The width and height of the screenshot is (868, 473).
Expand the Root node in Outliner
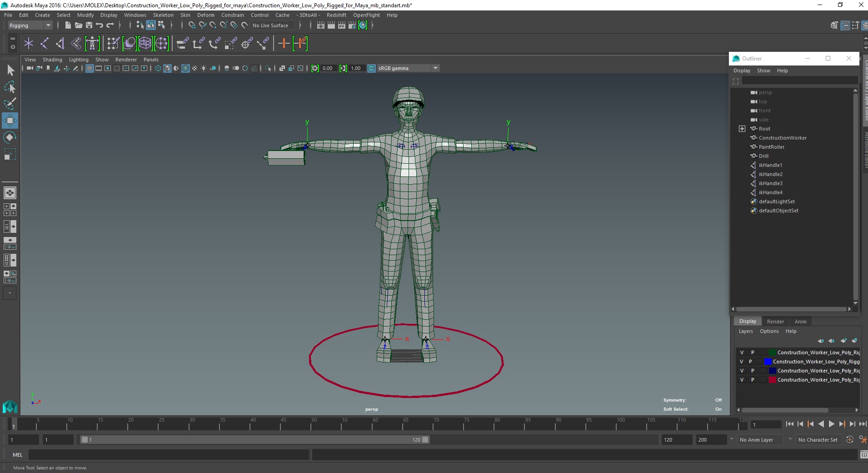coord(742,129)
